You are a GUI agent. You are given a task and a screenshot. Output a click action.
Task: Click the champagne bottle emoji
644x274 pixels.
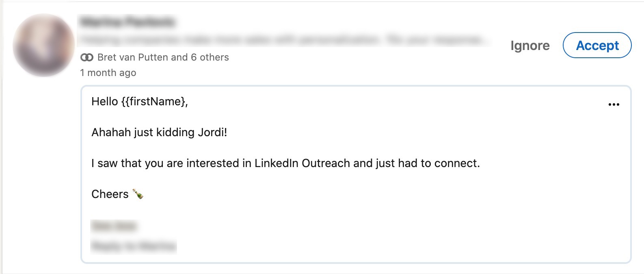(x=138, y=194)
